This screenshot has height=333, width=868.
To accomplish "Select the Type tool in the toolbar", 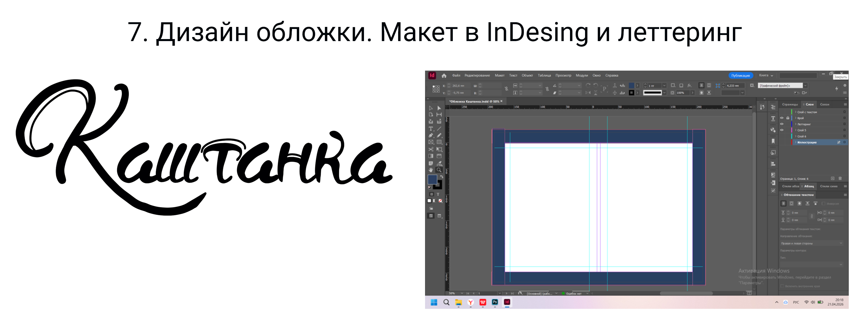I will click(431, 128).
